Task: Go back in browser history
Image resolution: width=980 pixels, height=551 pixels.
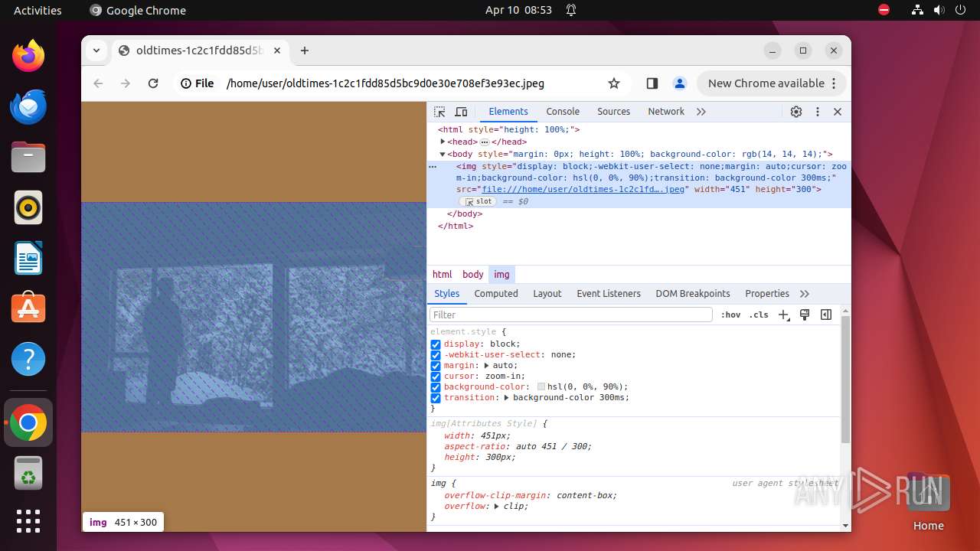Action: tap(98, 83)
